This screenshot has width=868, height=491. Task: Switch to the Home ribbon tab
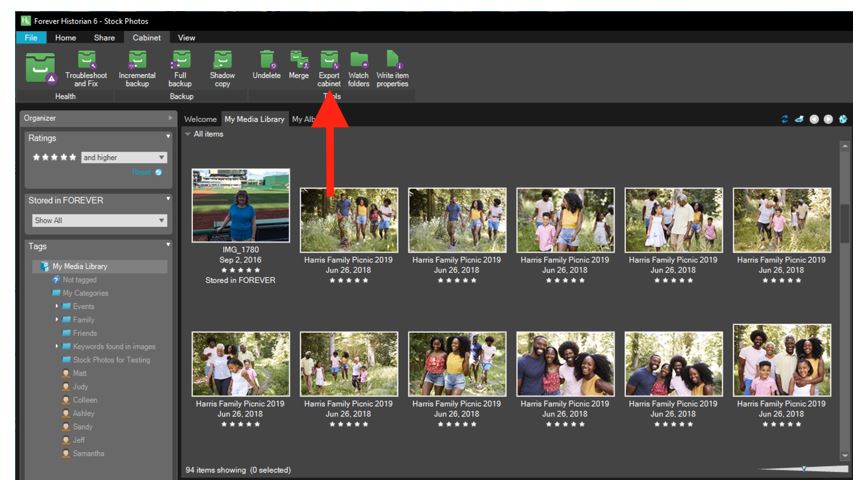pyautogui.click(x=65, y=38)
